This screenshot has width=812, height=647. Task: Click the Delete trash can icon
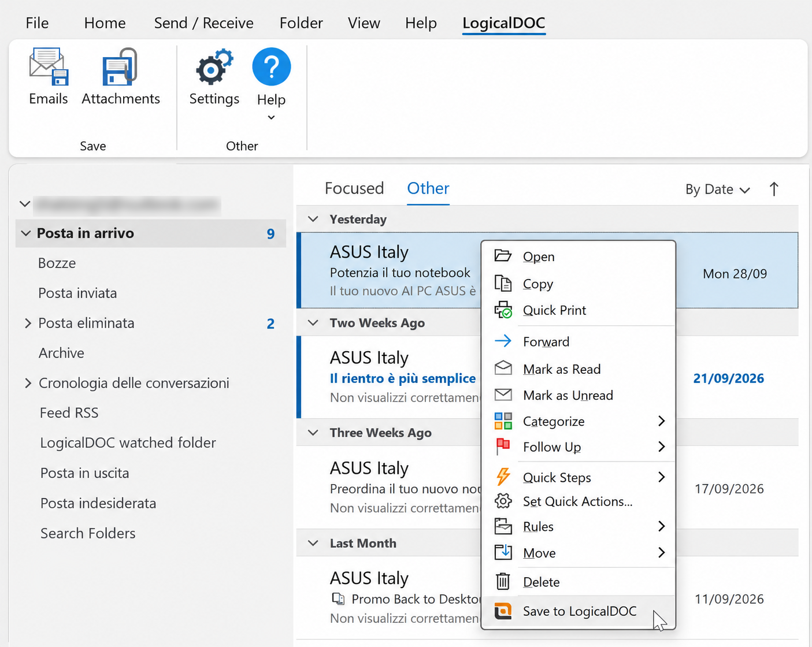(503, 581)
